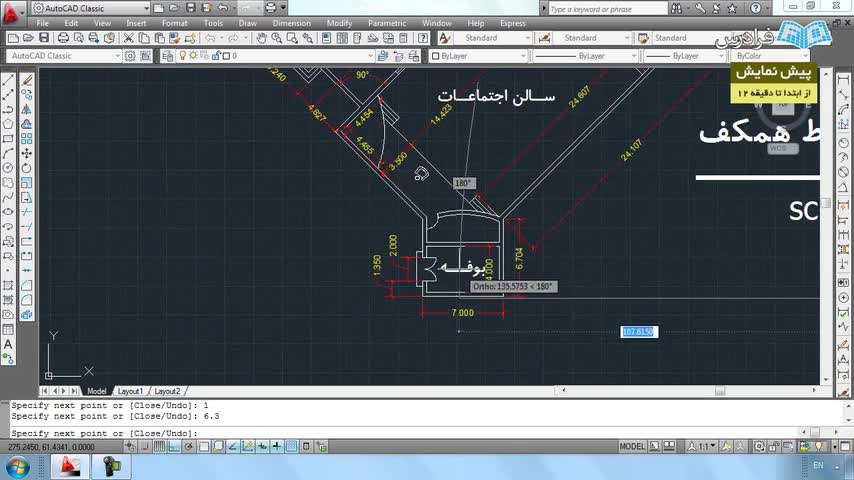The height and width of the screenshot is (480, 854).
Task: Open the Draw menu
Action: [247, 23]
